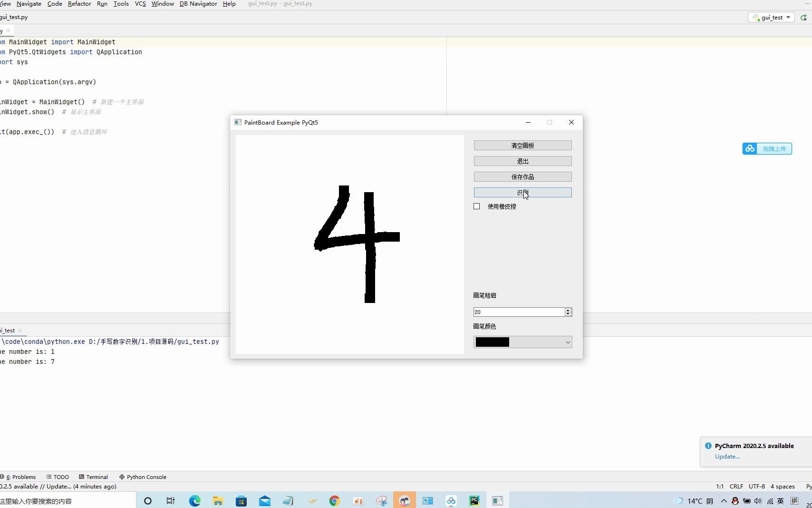Viewport: 812px width, 508px height.
Task: Open the notepad-style icon in the taskbar
Action: (x=288, y=501)
